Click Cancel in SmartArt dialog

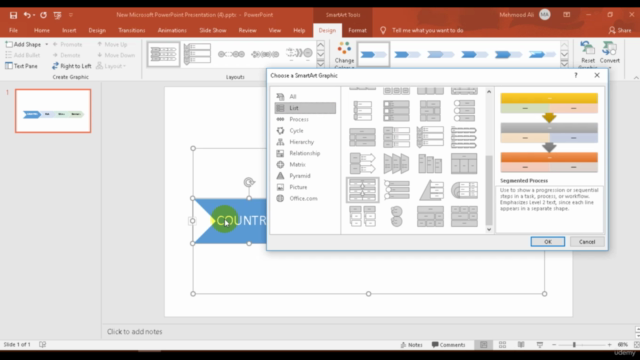point(587,242)
